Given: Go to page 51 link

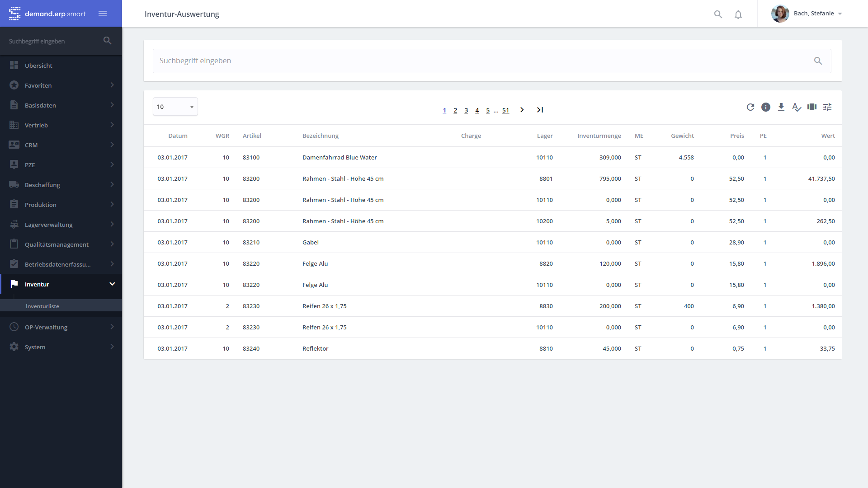Looking at the screenshot, I should coord(505,110).
